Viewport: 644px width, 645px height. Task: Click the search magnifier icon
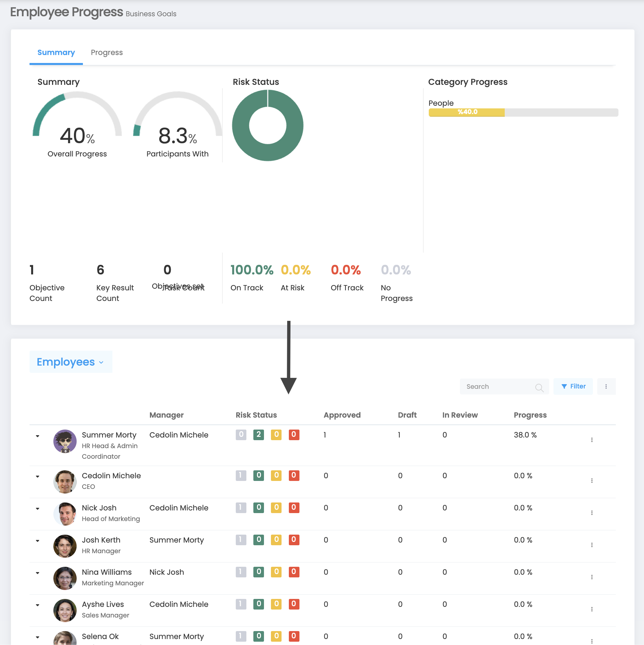pyautogui.click(x=539, y=387)
